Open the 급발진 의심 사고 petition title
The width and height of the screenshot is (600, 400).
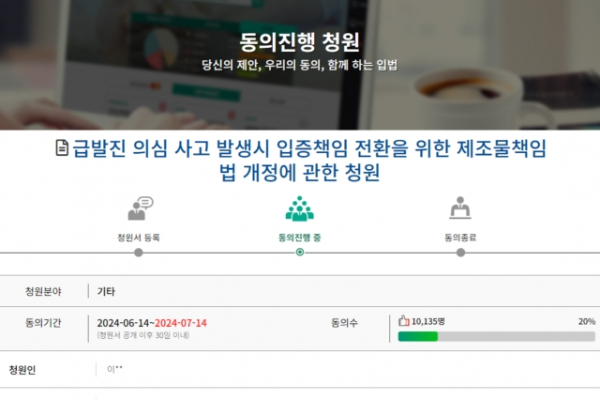click(x=309, y=160)
